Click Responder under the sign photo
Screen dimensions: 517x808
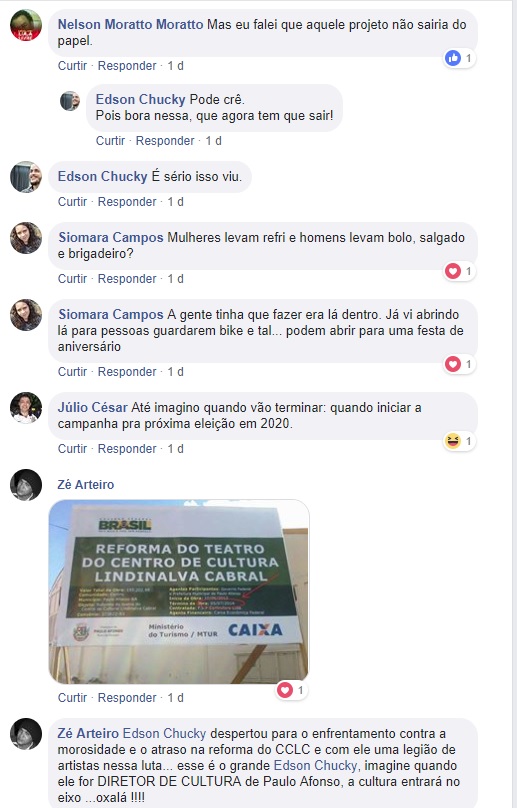point(127,698)
